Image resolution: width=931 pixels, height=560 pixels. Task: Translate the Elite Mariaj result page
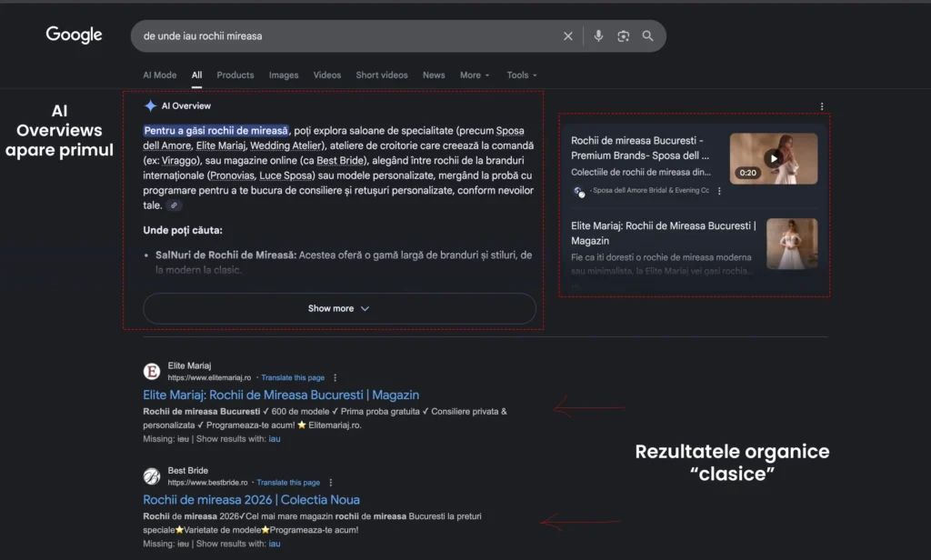(293, 377)
